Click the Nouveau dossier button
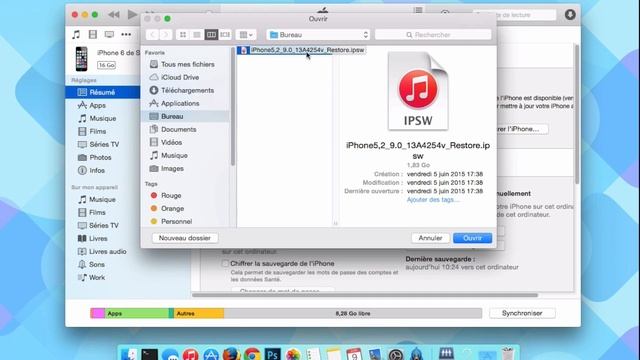640x360 pixels. point(185,238)
